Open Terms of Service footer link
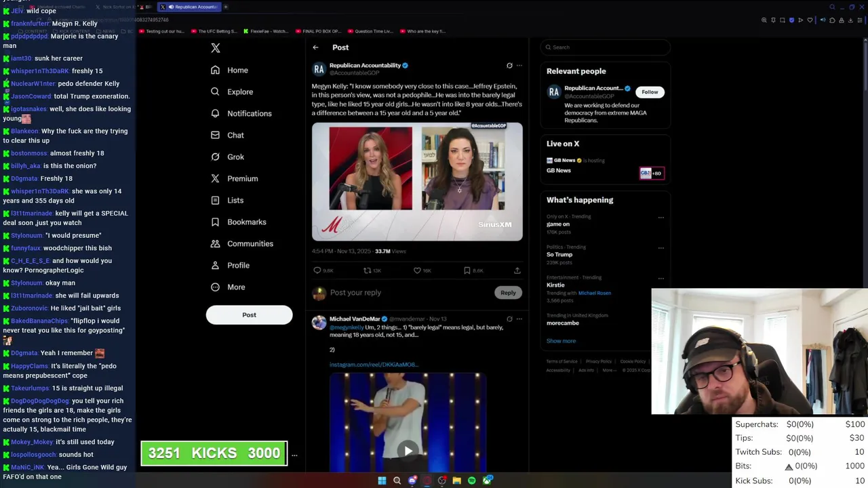This screenshot has height=488, width=868. click(562, 361)
